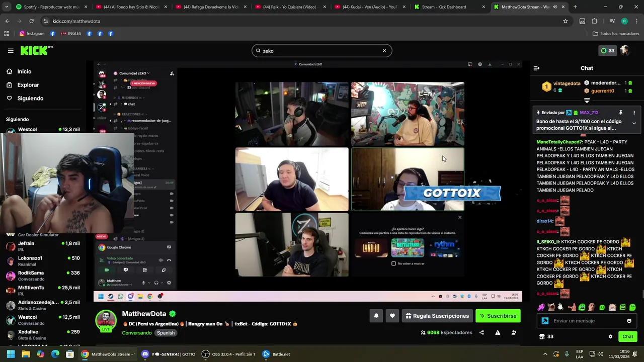Go to the Kick logo homepage
This screenshot has height=362, width=644.
(36, 50)
